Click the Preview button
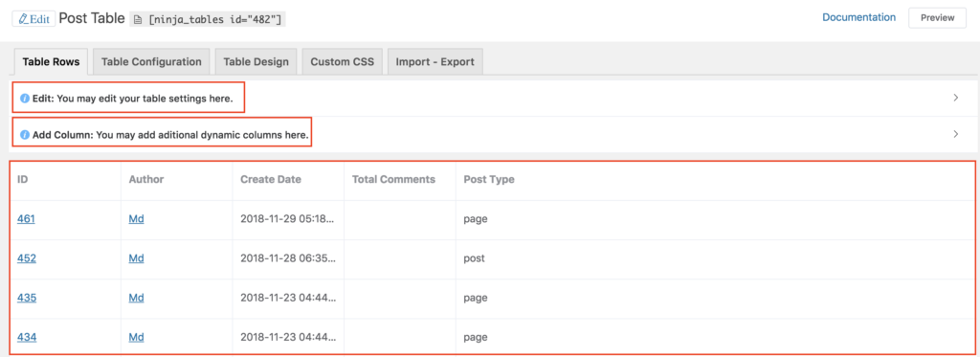This screenshot has height=357, width=980. click(937, 17)
